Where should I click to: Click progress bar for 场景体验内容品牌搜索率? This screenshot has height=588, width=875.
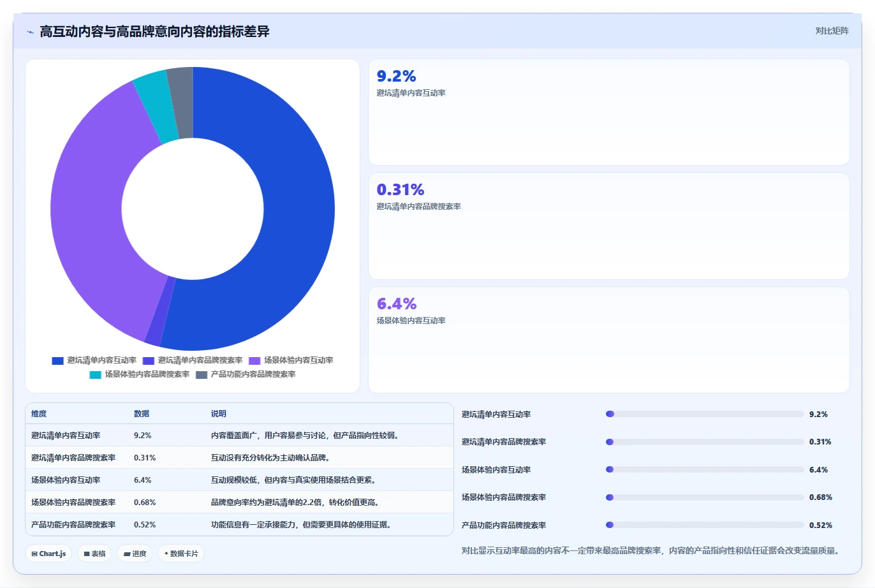[x=705, y=497]
